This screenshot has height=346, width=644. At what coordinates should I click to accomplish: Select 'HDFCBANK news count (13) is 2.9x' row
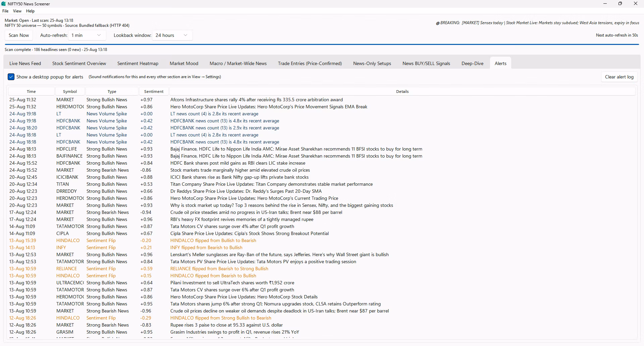click(x=322, y=128)
